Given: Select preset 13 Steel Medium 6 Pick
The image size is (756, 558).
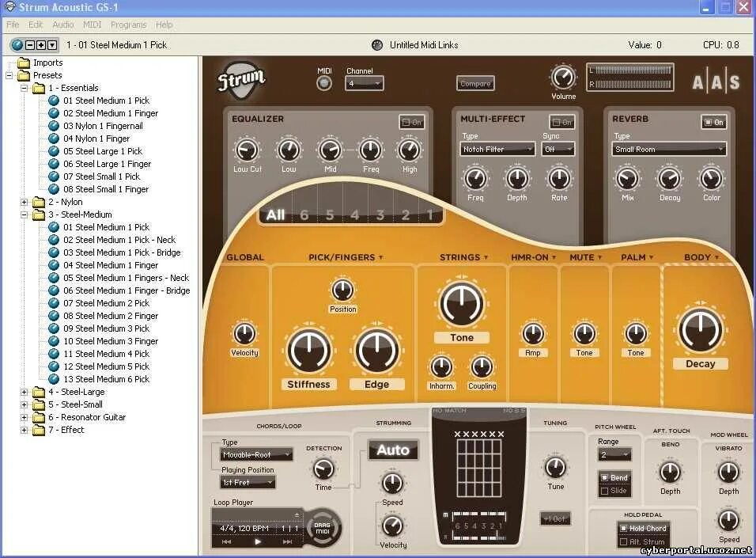Looking at the screenshot, I should 107,379.
